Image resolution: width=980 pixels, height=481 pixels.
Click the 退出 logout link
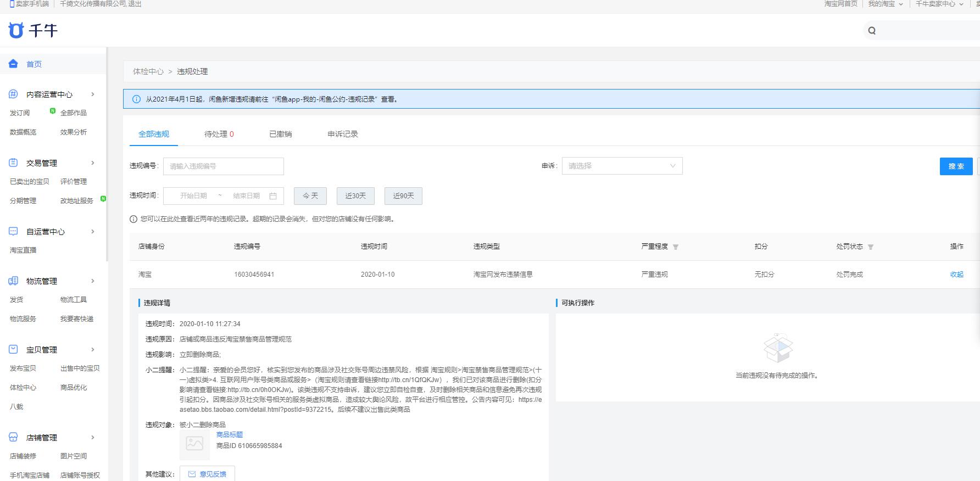pyautogui.click(x=135, y=4)
